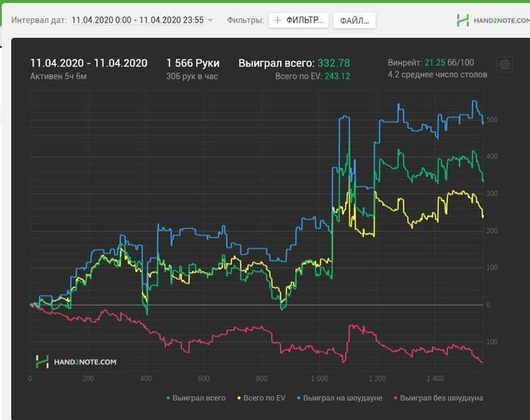Open the date interval dropdown arrow
The image size is (530, 420).
(210, 20)
